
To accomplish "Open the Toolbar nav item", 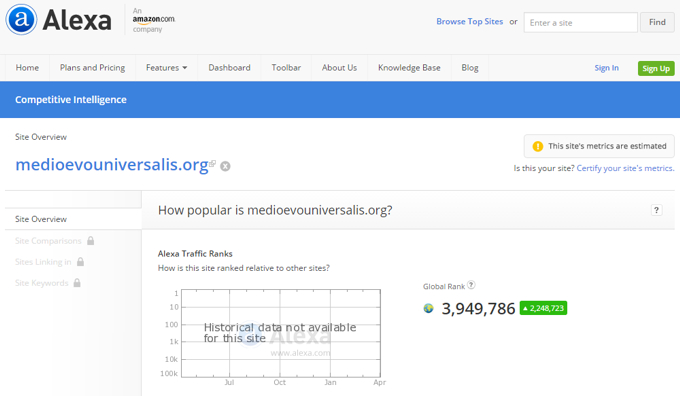I will [286, 68].
